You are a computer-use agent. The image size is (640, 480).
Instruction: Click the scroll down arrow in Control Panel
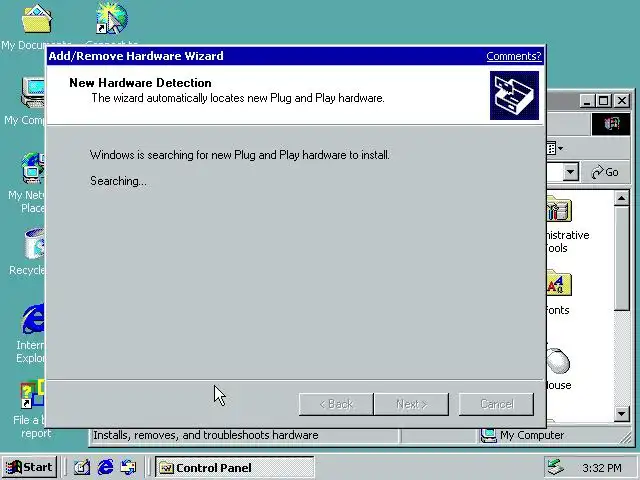[621, 414]
